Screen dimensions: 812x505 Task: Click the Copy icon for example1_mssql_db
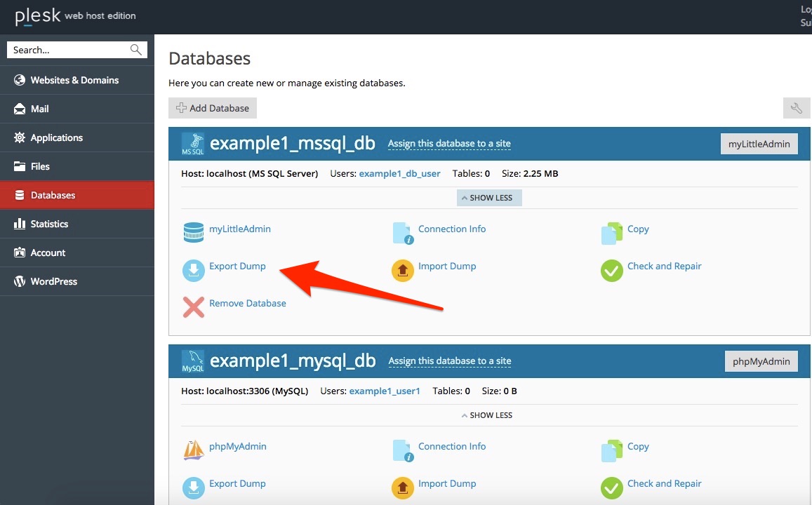click(x=612, y=233)
